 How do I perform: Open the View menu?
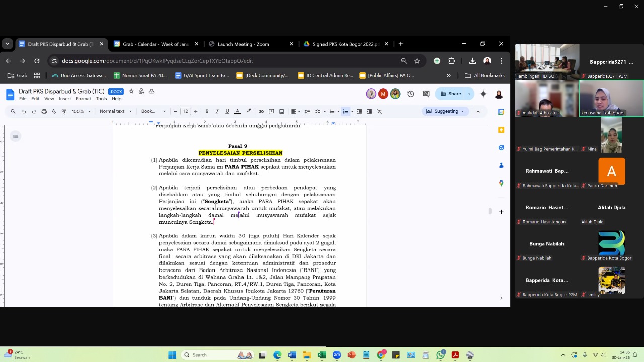pos(49,99)
